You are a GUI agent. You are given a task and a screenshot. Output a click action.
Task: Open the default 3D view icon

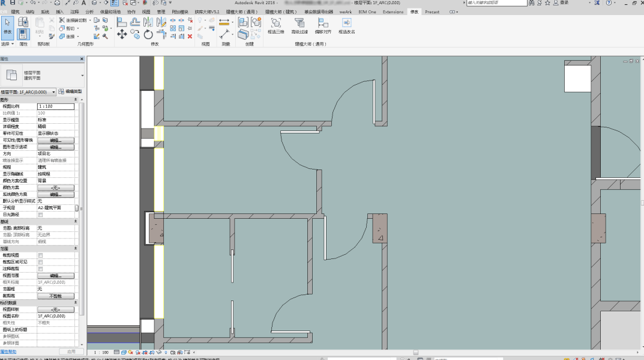click(x=94, y=3)
